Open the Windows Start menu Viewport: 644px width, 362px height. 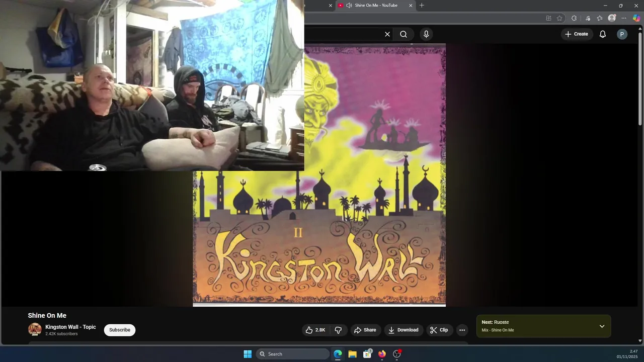click(248, 354)
